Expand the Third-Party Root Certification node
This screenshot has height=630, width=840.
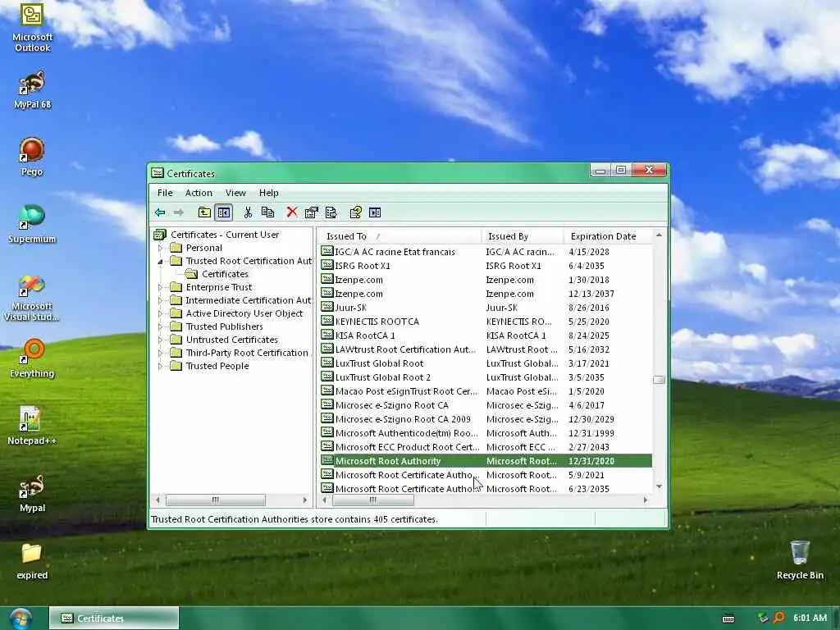[x=160, y=353]
